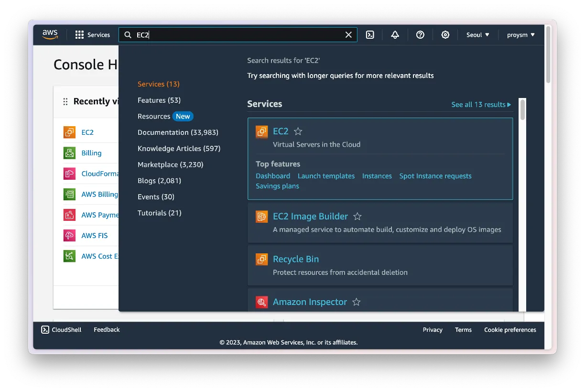
Task: Open the Privacy footer link
Action: coord(433,330)
